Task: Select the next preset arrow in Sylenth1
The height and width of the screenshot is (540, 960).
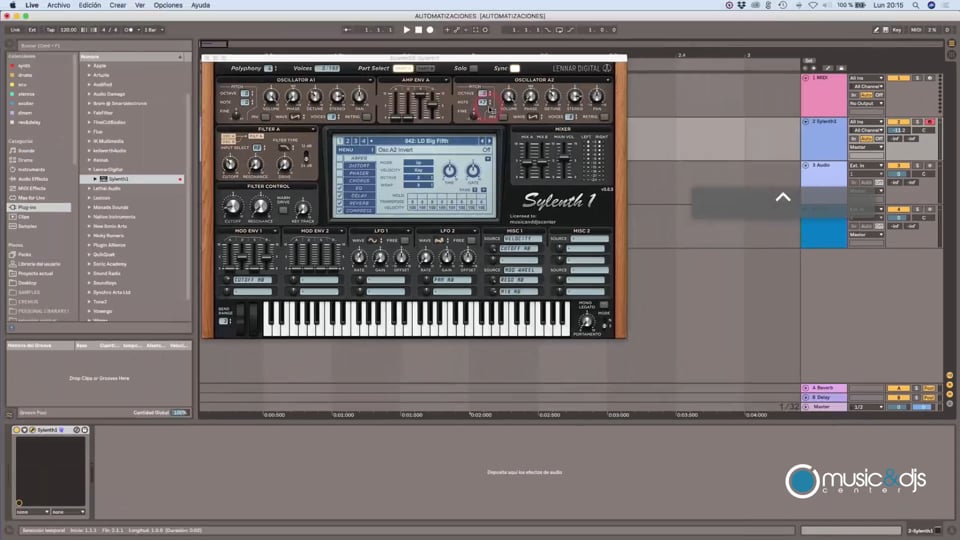Action: click(x=489, y=141)
